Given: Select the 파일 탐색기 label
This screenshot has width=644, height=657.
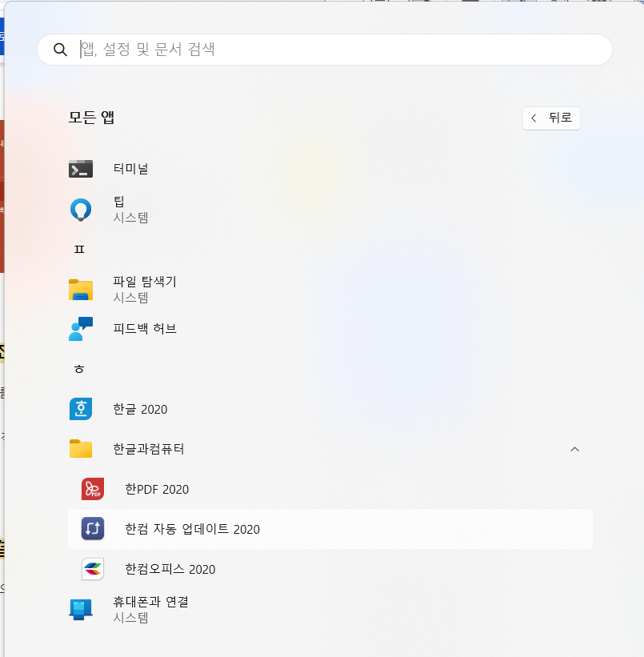Looking at the screenshot, I should pyautogui.click(x=145, y=281).
